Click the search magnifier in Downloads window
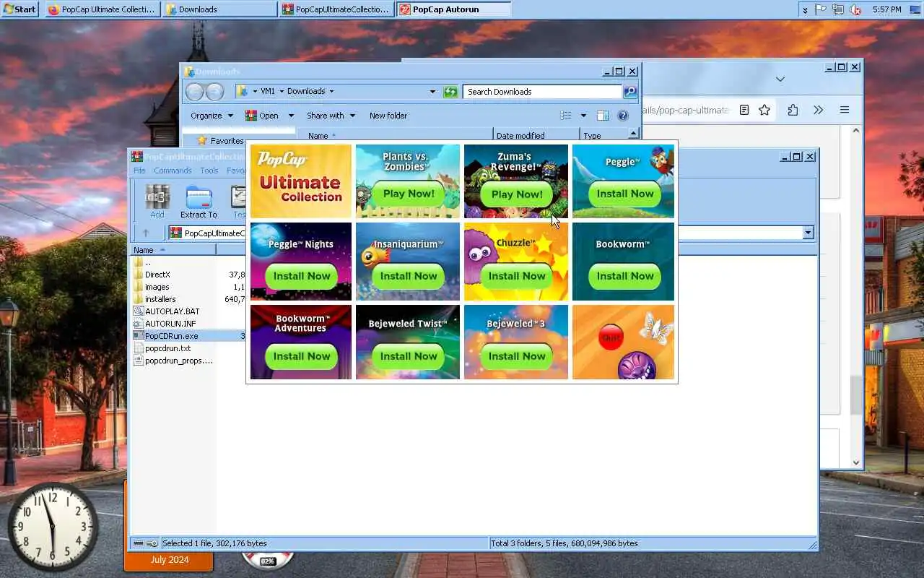924x578 pixels. tap(630, 92)
